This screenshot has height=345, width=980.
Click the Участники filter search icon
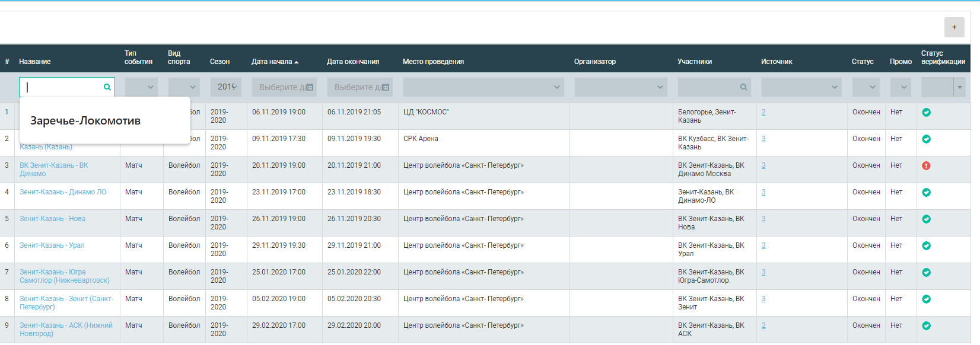[x=743, y=87]
